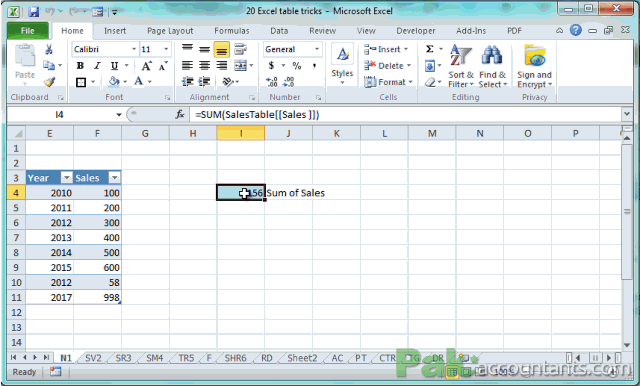This screenshot has height=386, width=640.
Task: Open the Sales column filter dropdown
Action: [114, 177]
